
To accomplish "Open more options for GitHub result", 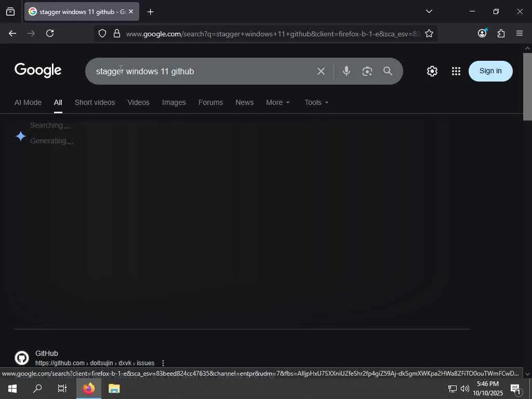I will 163,363.
